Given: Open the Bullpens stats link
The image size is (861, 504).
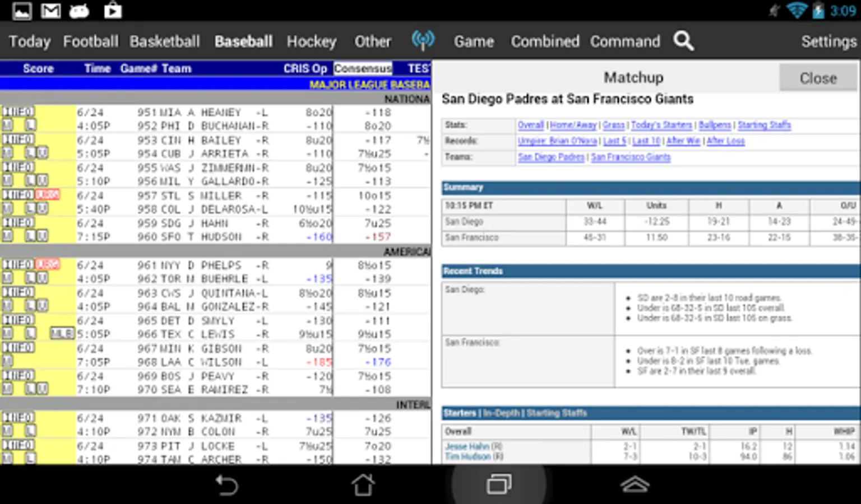Looking at the screenshot, I should (715, 125).
